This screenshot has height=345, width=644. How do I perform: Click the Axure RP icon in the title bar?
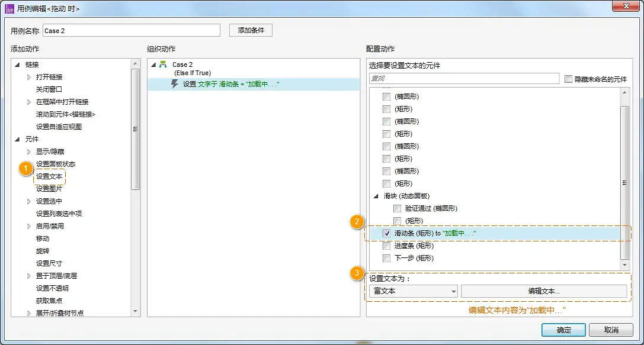8,8
